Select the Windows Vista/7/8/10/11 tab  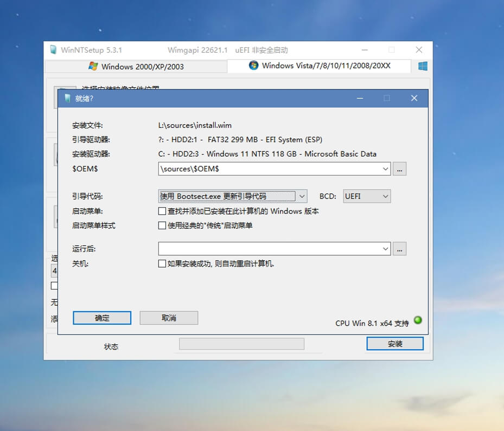pos(320,66)
